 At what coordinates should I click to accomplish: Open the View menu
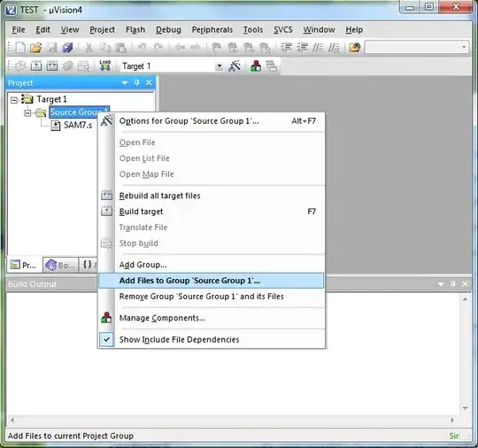[x=70, y=30]
